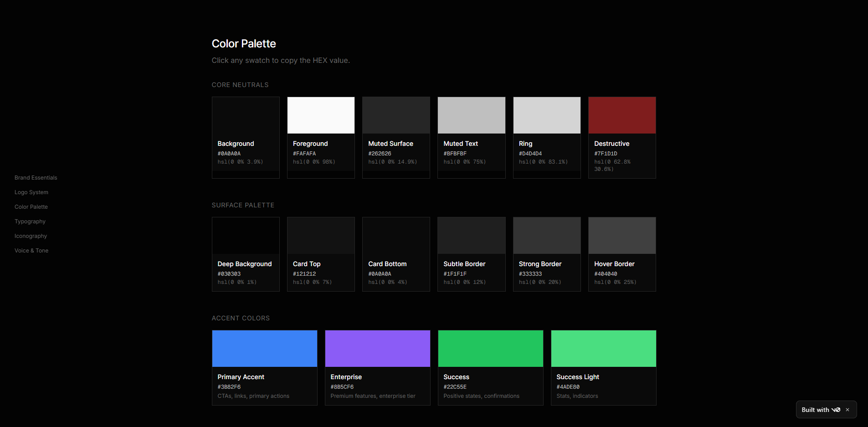Click the 'hsl(0 0% 98%)' value
This screenshot has width=868, height=427.
coord(314,162)
